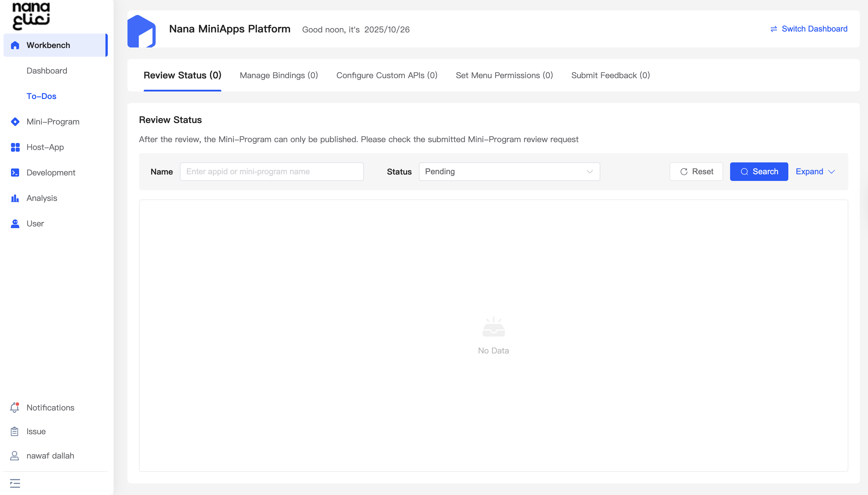The image size is (868, 495).
Task: Click the Host-App grid icon
Action: click(x=15, y=147)
